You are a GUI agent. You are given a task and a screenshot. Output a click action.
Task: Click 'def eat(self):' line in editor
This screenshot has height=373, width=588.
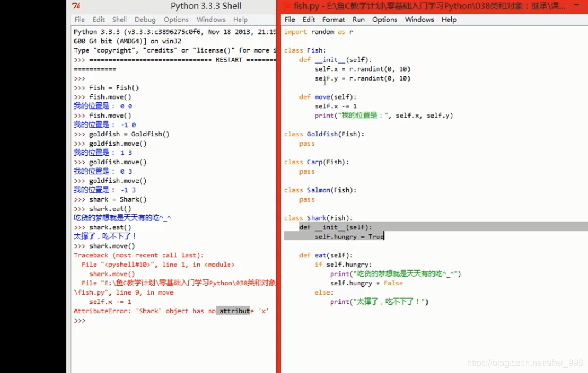[326, 255]
